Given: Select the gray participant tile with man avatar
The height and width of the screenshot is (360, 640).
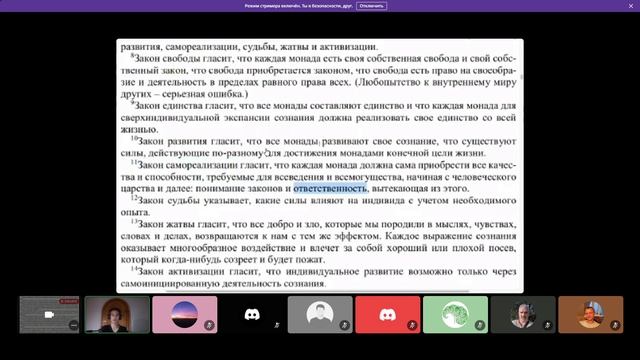Looking at the screenshot, I should click(x=320, y=315).
